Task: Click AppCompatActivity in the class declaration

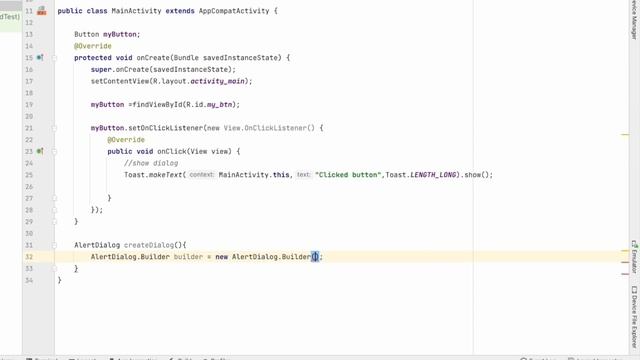Action: (x=234, y=11)
